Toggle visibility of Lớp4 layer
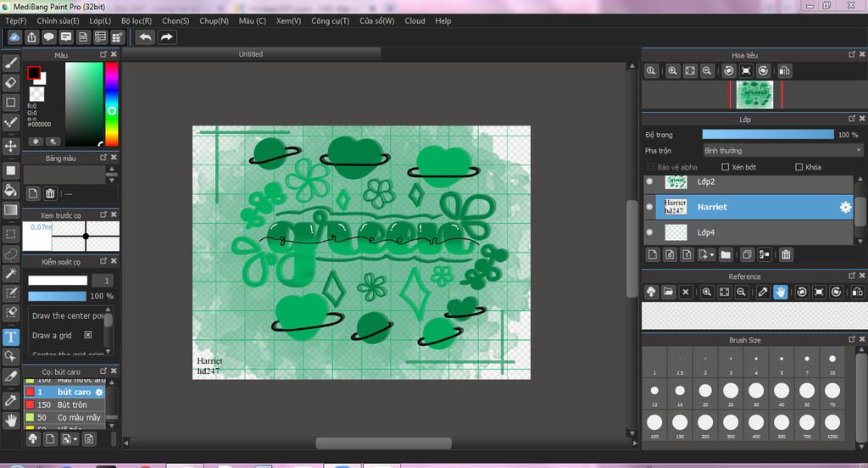868x468 pixels. (650, 232)
